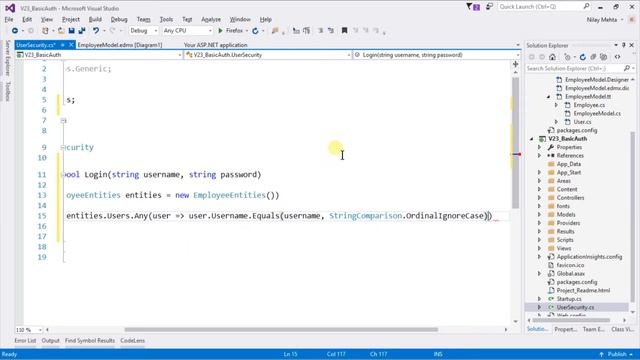Toggle pin on the UserSecurity.cs tab
Screen dimensions: 640x360
(x=63, y=45)
